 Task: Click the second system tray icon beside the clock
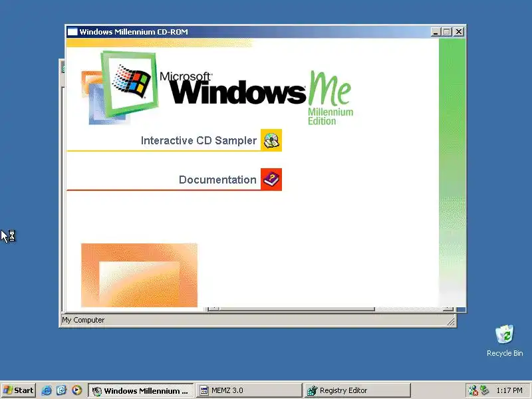click(x=485, y=390)
